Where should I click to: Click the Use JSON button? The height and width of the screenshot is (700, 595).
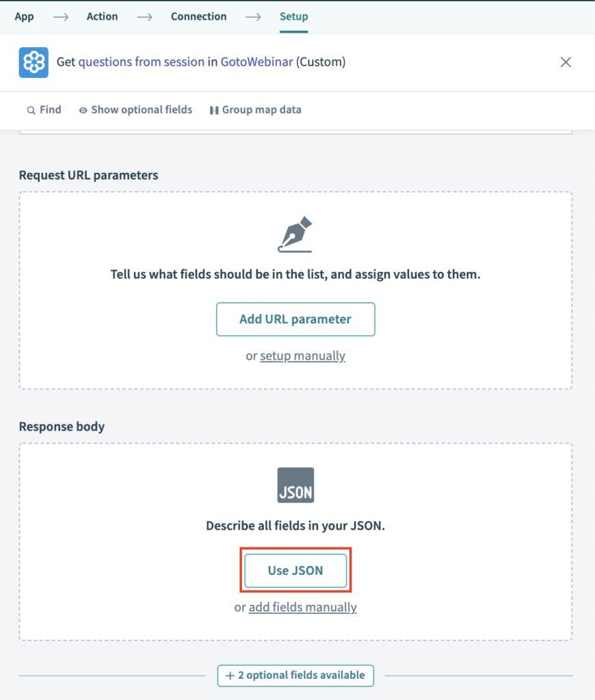[x=295, y=571]
